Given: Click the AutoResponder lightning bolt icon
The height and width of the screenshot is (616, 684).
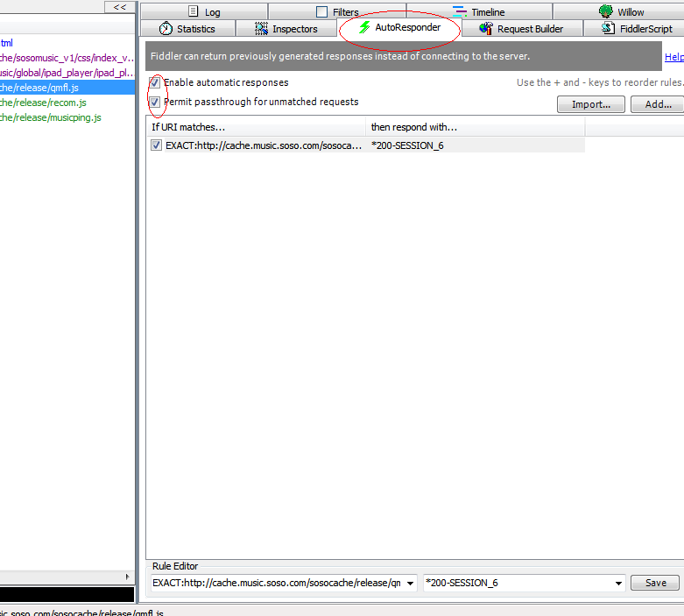Looking at the screenshot, I should 364,27.
